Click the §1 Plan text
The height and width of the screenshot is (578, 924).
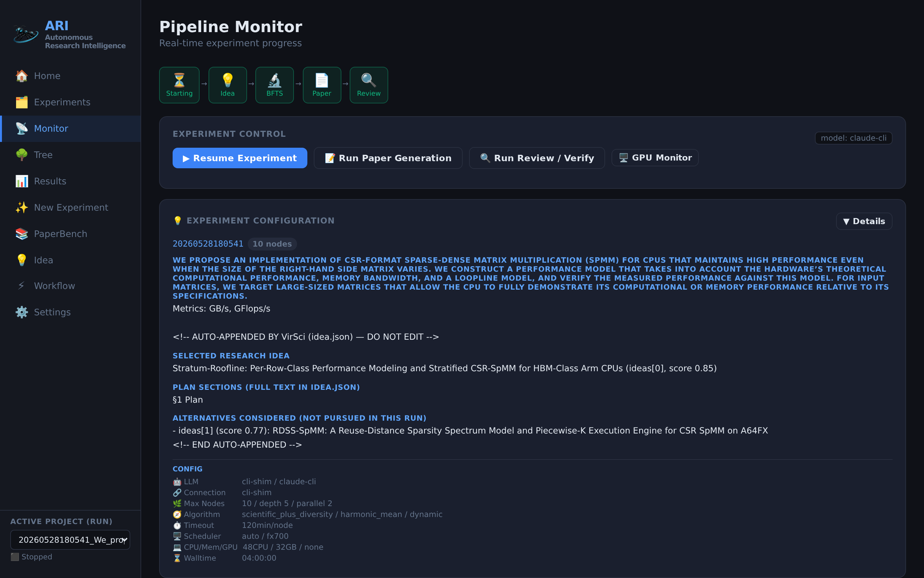click(188, 400)
